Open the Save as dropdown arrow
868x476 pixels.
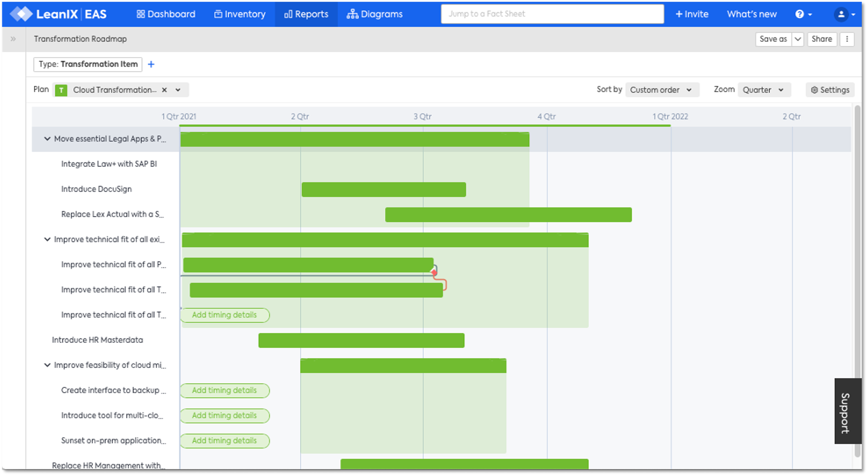click(x=797, y=39)
